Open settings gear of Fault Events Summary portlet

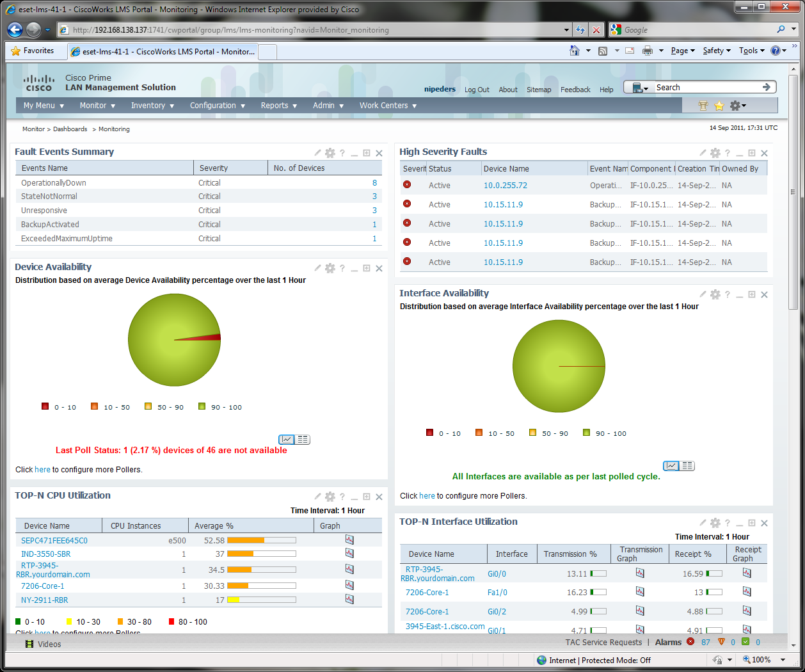[x=330, y=153]
